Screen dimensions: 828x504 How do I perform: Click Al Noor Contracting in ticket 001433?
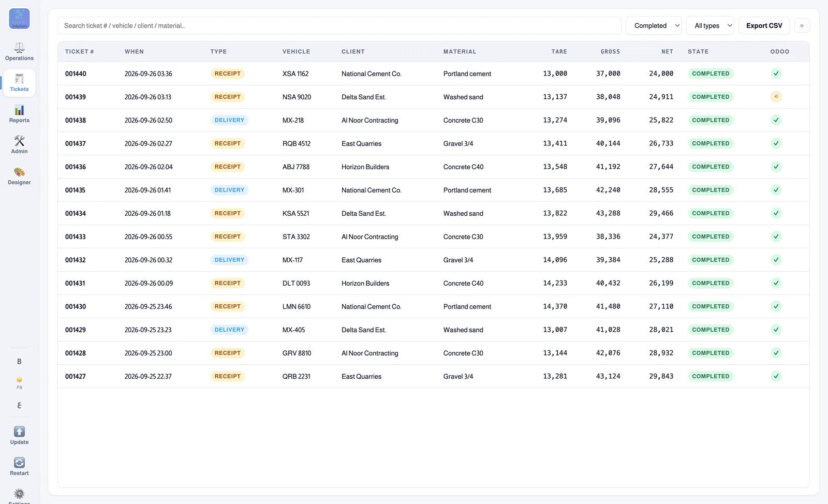click(370, 236)
